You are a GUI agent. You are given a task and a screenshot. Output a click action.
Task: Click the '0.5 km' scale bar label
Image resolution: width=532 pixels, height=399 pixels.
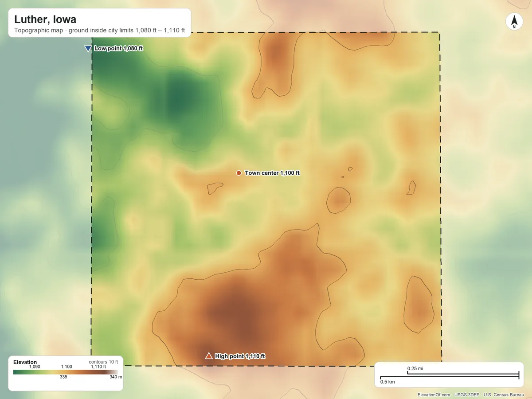pyautogui.click(x=387, y=382)
